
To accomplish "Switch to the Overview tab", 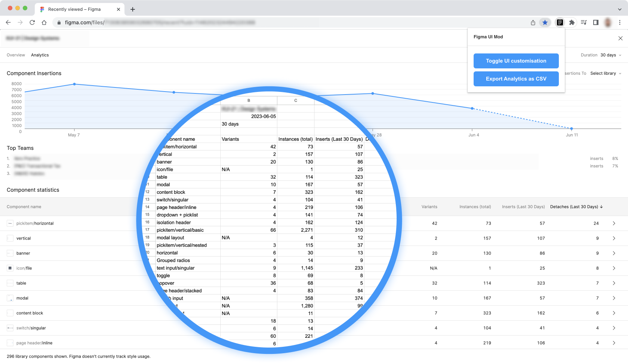I will tap(16, 55).
